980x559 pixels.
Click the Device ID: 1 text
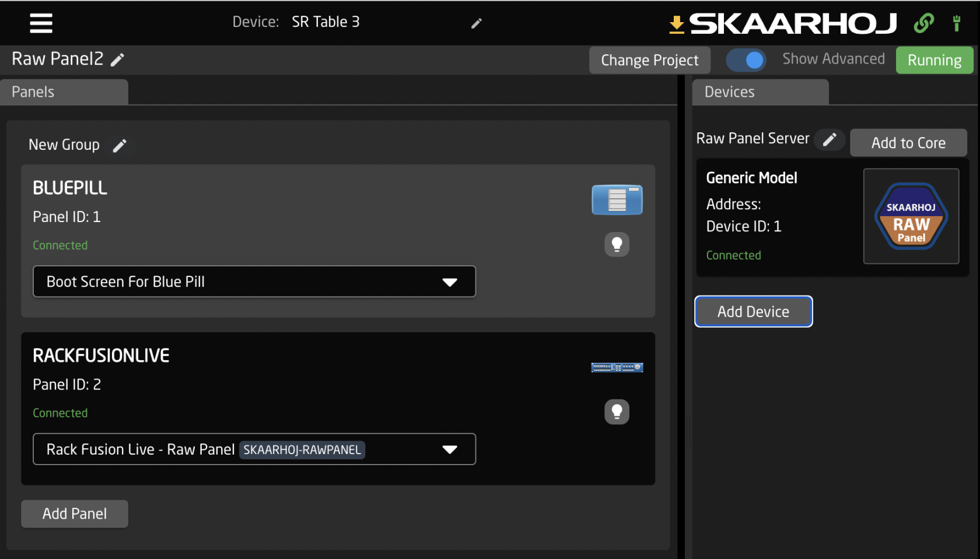pyautogui.click(x=743, y=226)
